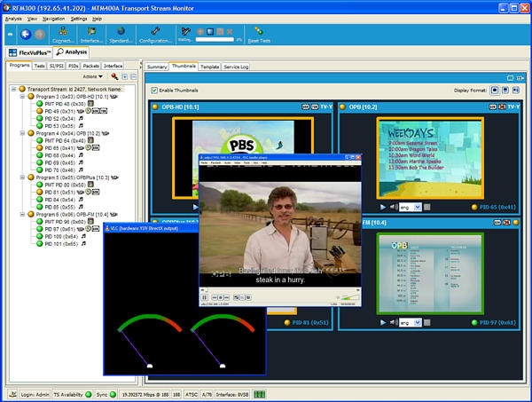Viewport: 532px width, 402px height.
Task: Select the Analysis view tab
Action: 72,52
